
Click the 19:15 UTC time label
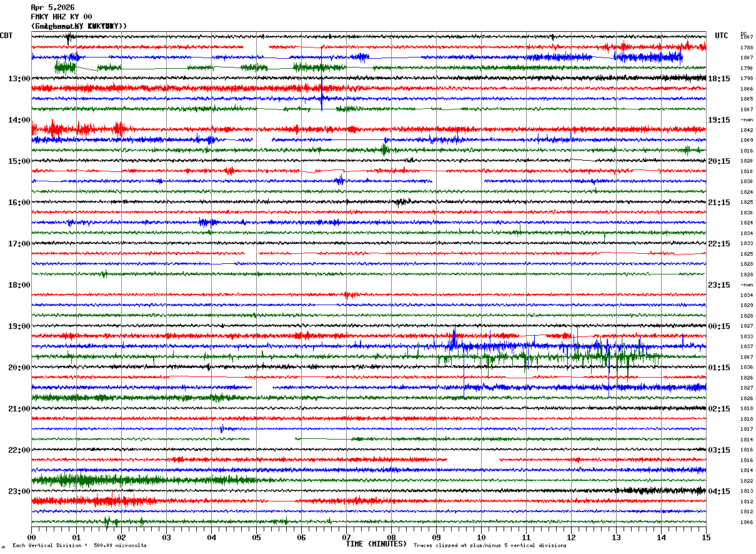coord(719,119)
